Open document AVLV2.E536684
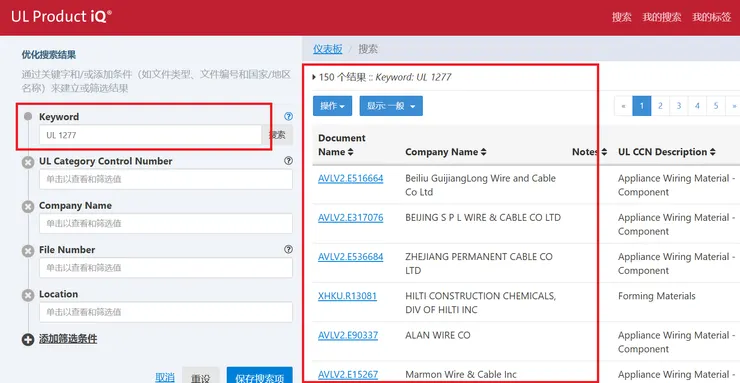740x383 pixels. point(351,257)
